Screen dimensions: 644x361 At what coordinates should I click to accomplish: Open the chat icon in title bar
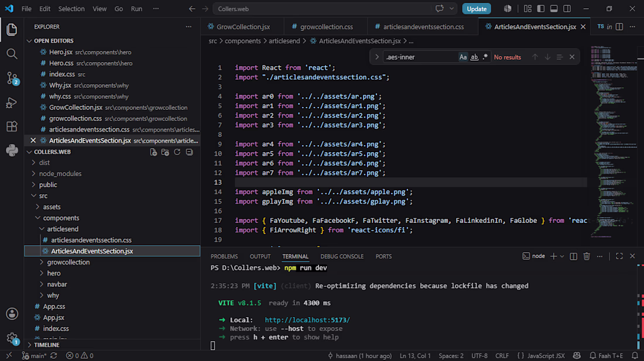pos(440,9)
